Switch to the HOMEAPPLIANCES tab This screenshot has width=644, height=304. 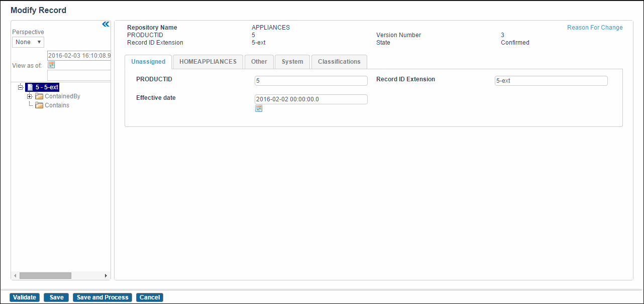[208, 62]
